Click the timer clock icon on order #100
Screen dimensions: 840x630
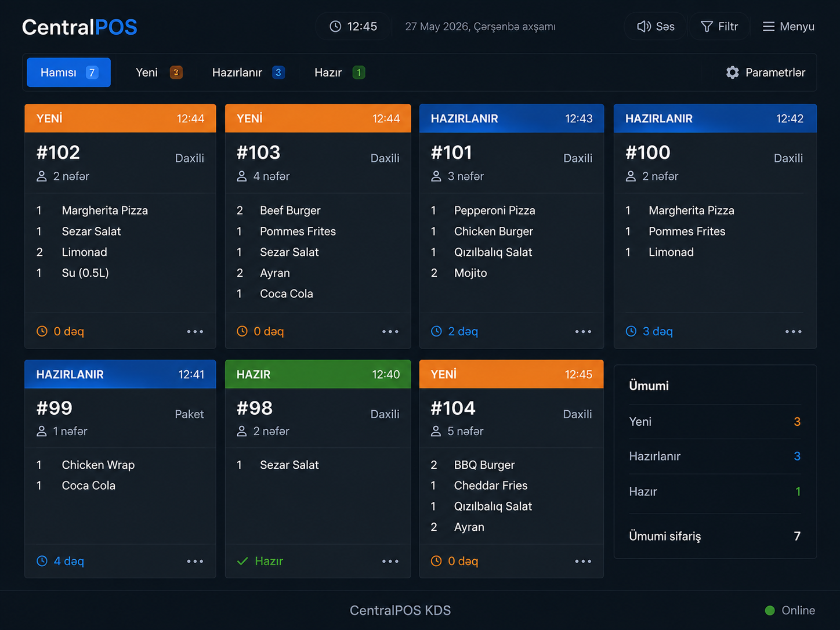click(631, 331)
